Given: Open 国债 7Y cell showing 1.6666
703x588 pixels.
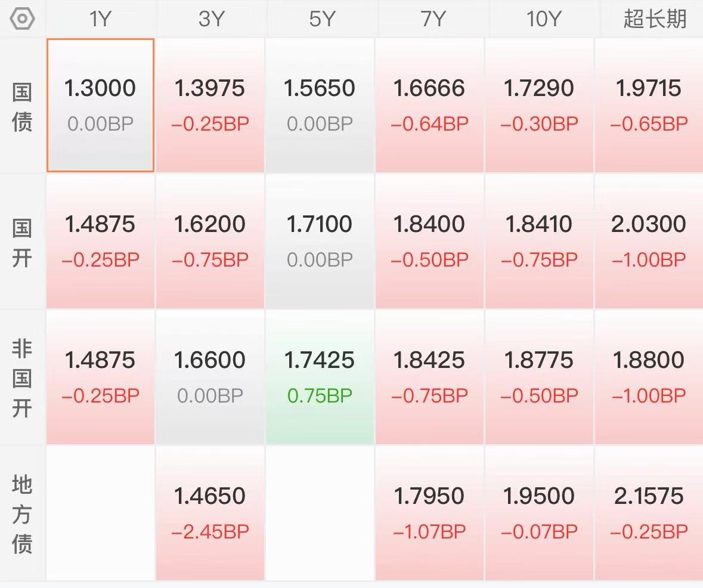Looking at the screenshot, I should [x=429, y=105].
